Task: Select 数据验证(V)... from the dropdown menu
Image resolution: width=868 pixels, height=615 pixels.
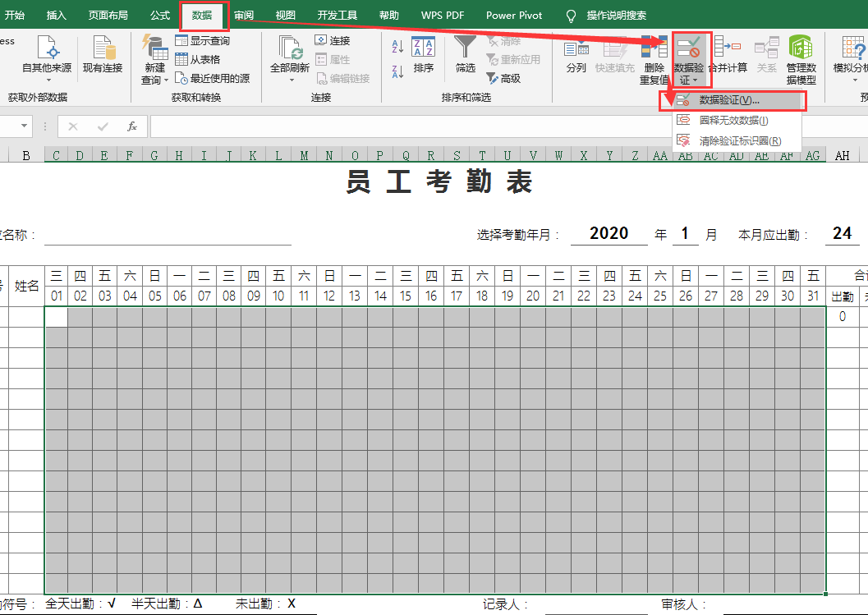Action: 728,100
